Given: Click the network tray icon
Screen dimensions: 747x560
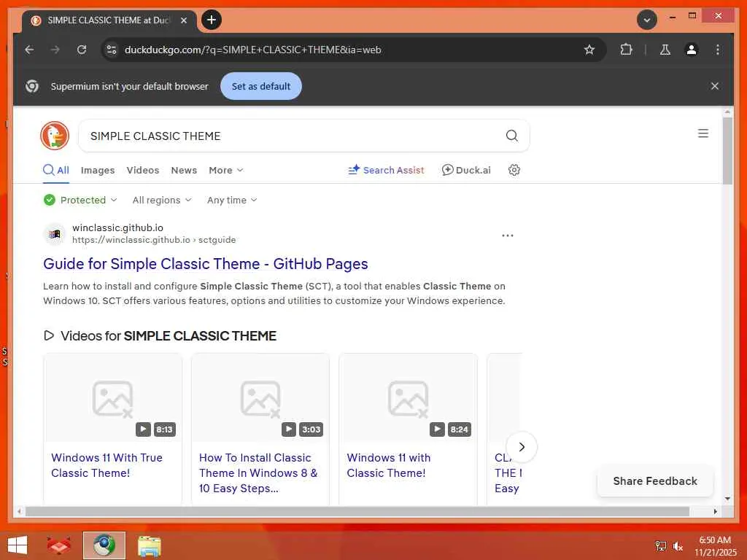Looking at the screenshot, I should click(x=660, y=546).
